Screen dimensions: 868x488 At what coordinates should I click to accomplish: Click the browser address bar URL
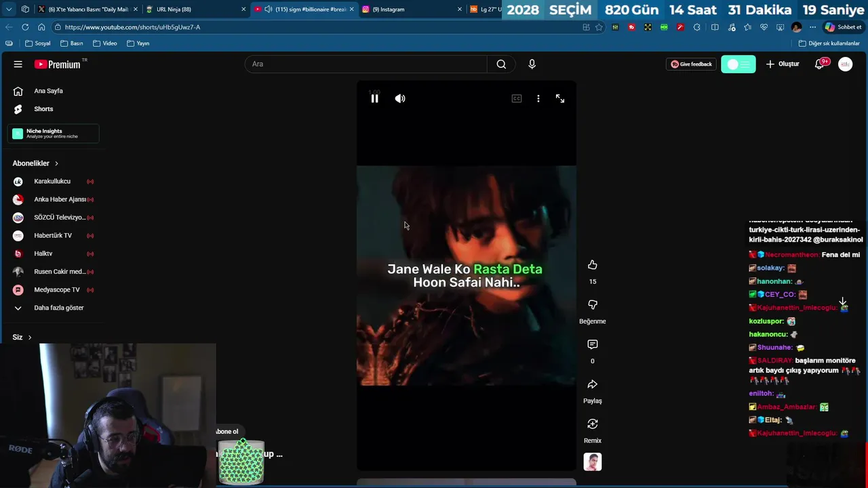click(x=132, y=27)
